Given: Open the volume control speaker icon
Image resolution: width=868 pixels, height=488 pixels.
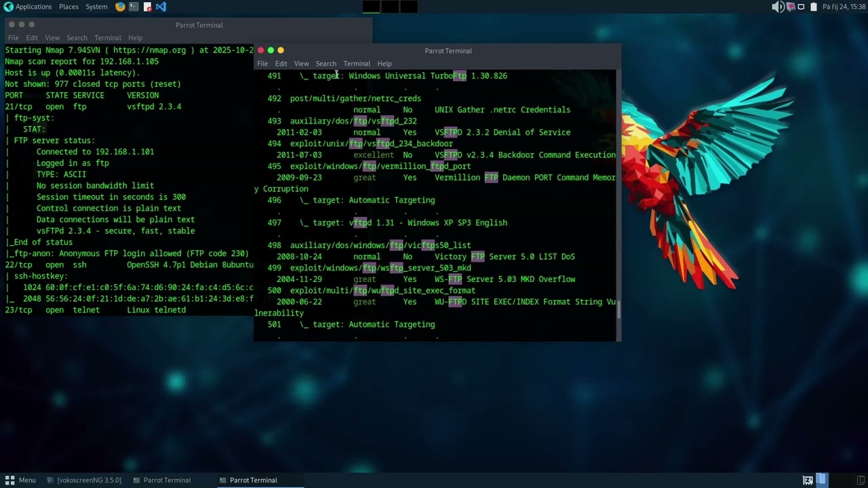Looking at the screenshot, I should 778,7.
